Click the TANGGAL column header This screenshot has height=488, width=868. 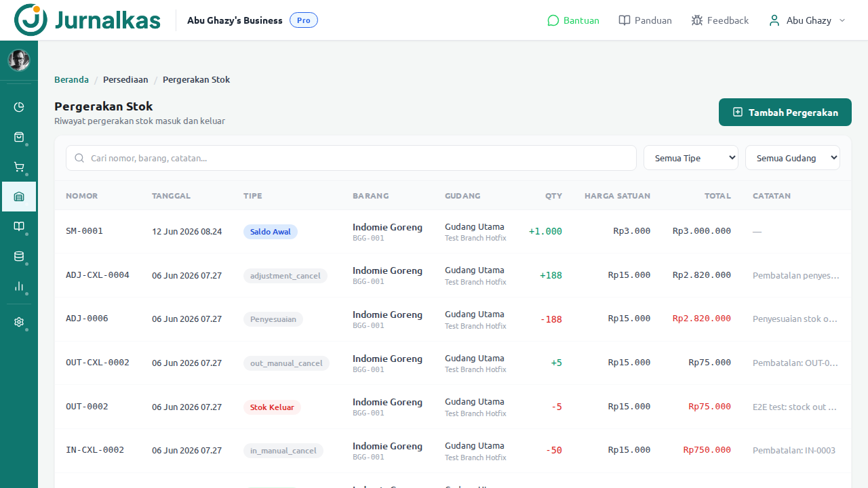pos(171,196)
